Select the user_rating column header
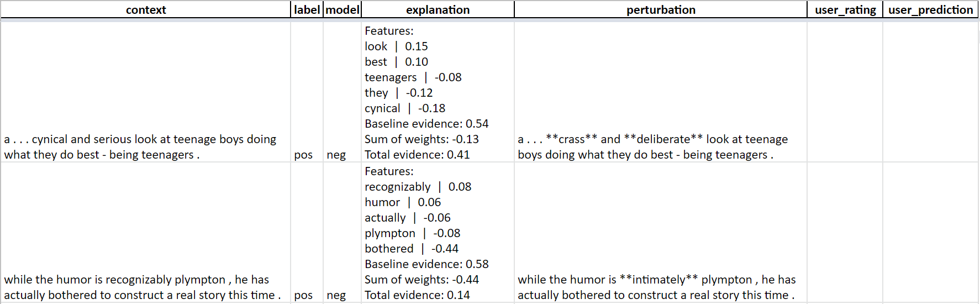The image size is (980, 304). [845, 9]
